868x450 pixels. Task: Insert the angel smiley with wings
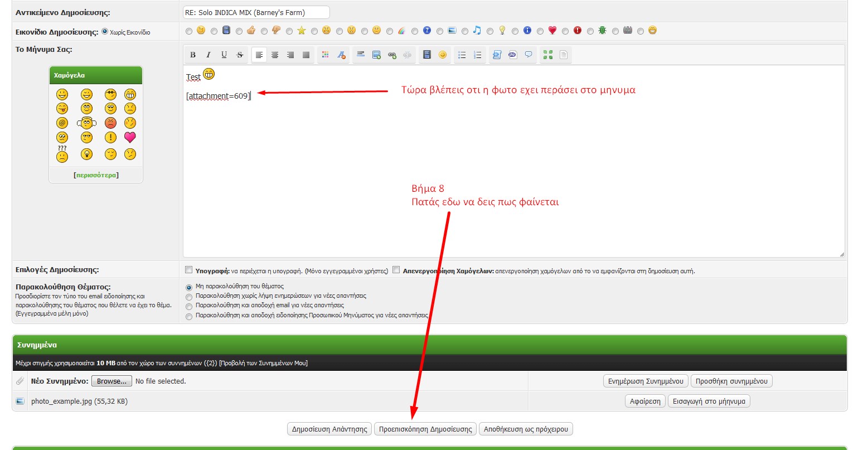tap(86, 123)
